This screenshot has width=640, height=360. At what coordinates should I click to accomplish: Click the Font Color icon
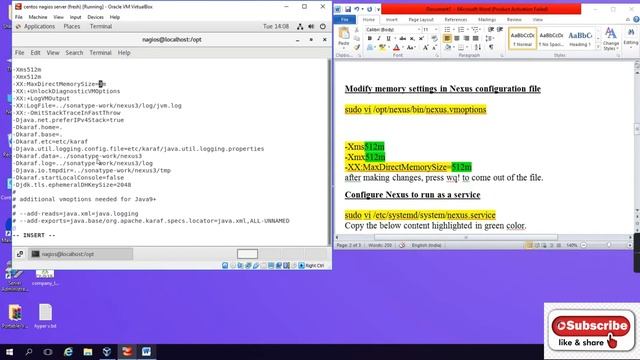[x=396, y=48]
